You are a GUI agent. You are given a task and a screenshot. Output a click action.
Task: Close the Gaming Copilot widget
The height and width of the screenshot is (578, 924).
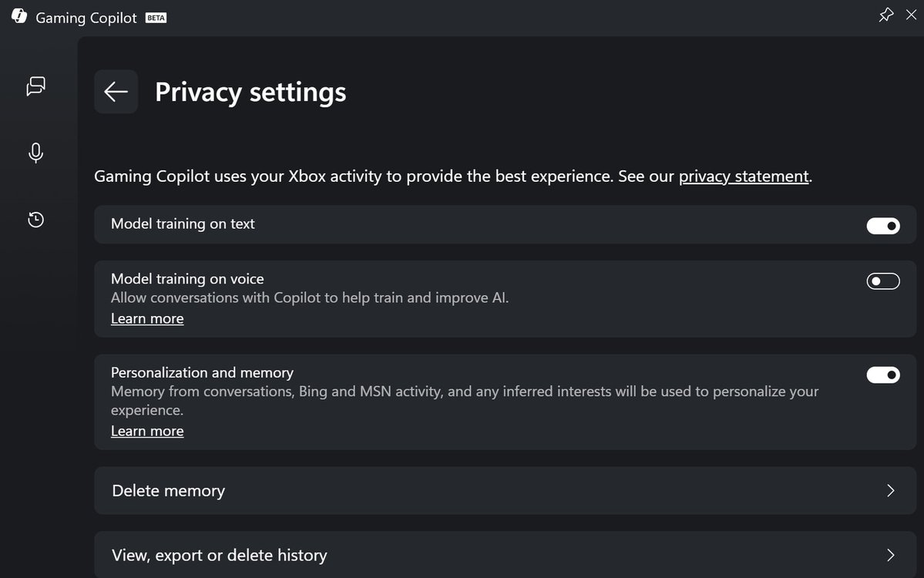pyautogui.click(x=911, y=15)
